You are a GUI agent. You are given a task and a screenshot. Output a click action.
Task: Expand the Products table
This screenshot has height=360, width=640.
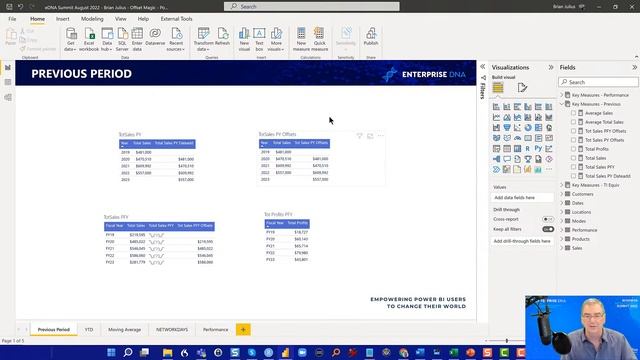562,239
